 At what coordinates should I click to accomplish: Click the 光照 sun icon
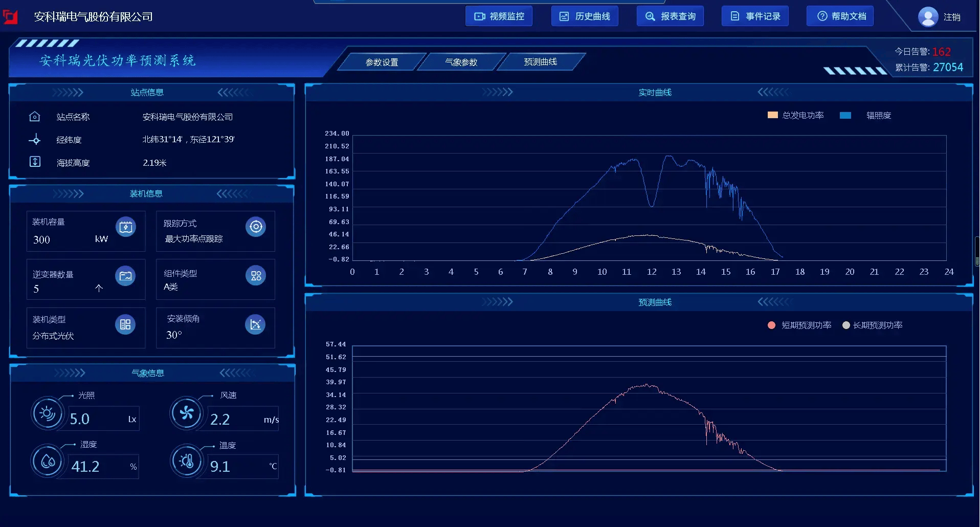tap(48, 413)
